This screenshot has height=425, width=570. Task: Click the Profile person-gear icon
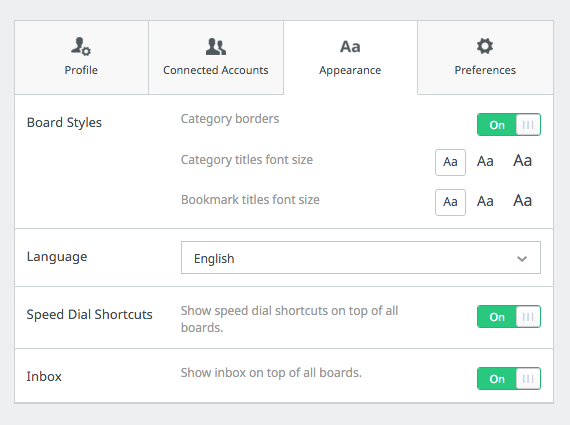point(81,47)
